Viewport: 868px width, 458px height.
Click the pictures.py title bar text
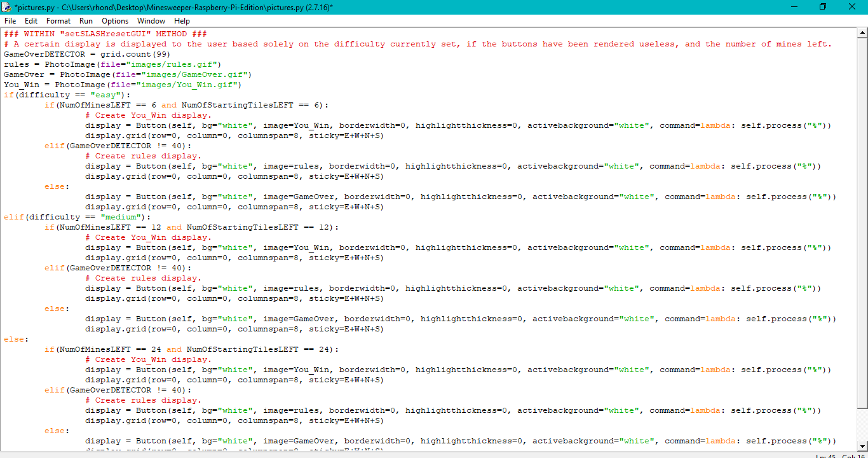(173, 7)
